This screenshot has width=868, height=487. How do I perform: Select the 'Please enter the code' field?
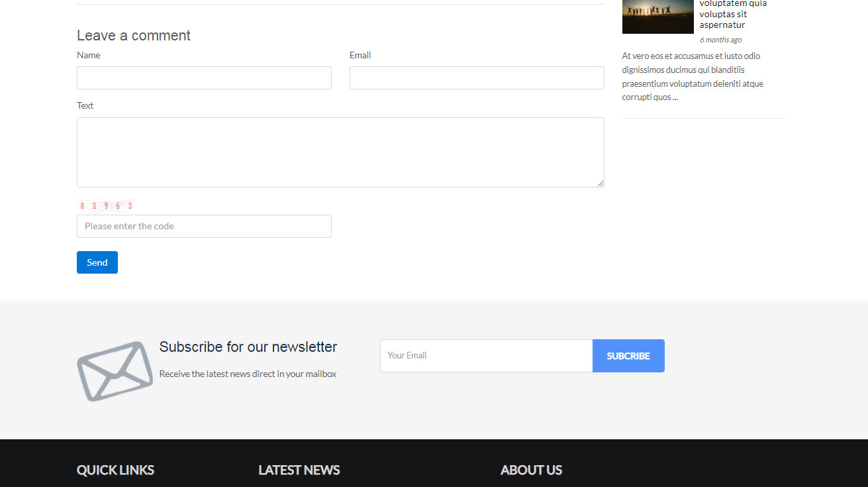(204, 226)
